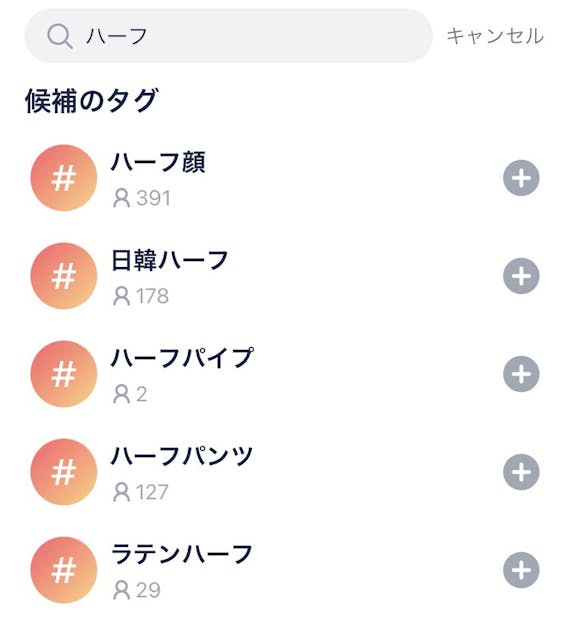Add the ハーフ顔 tag with plus icon
The image size is (570, 621).
tap(521, 178)
